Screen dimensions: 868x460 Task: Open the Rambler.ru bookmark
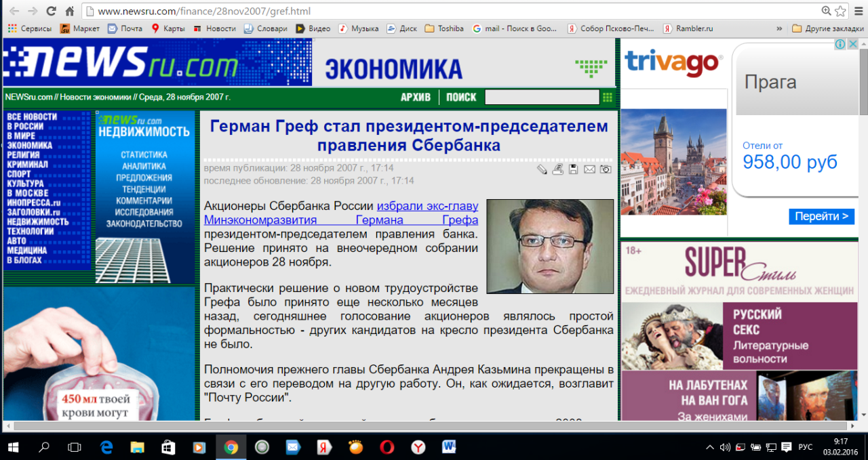click(x=688, y=28)
